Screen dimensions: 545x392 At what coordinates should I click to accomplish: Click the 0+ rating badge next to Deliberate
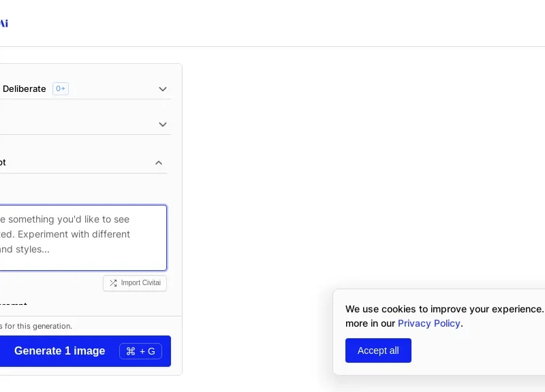pos(61,88)
